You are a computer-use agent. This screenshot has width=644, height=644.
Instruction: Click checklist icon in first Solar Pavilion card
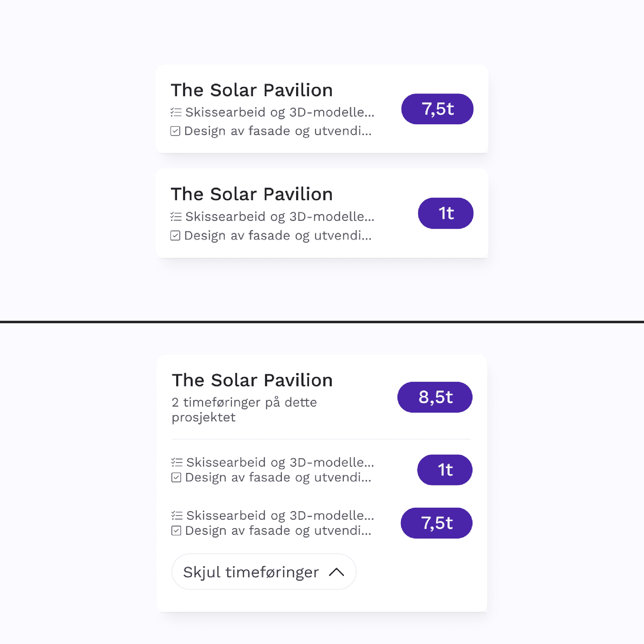(176, 112)
